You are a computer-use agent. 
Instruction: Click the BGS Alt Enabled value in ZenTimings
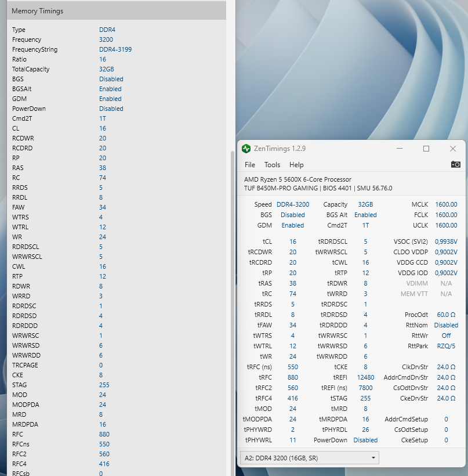365,215
